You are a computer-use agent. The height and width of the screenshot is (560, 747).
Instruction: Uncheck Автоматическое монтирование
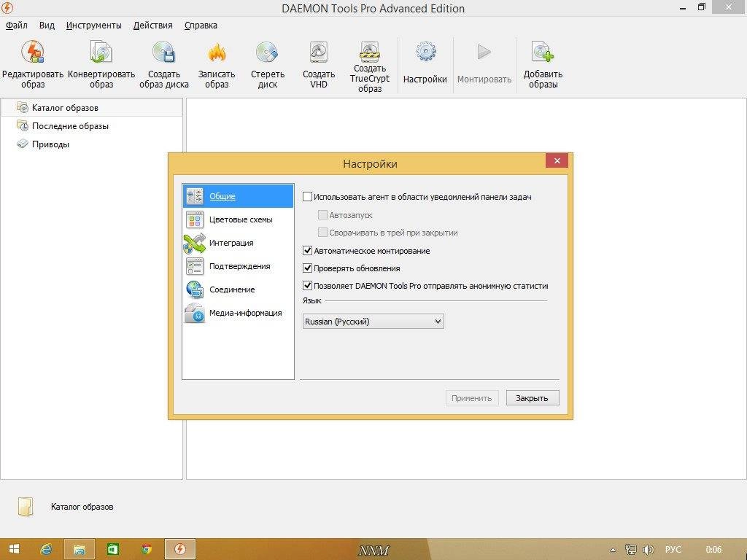pyautogui.click(x=308, y=251)
